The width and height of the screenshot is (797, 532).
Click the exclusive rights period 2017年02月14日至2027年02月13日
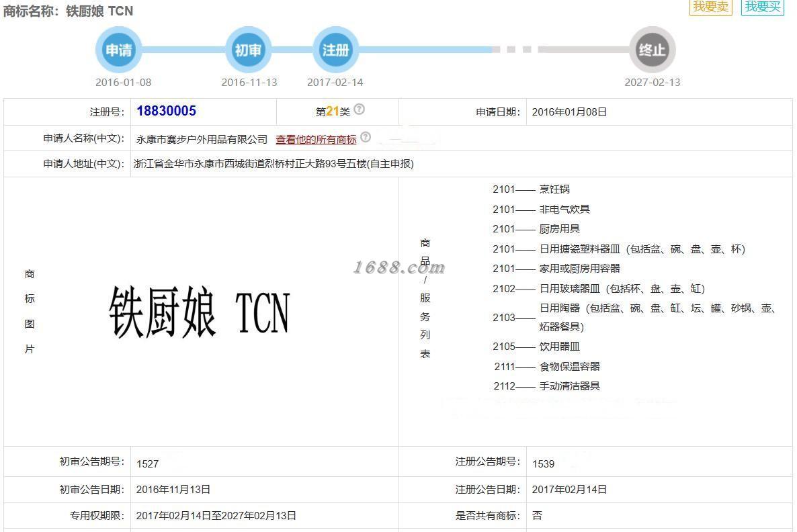tap(216, 516)
